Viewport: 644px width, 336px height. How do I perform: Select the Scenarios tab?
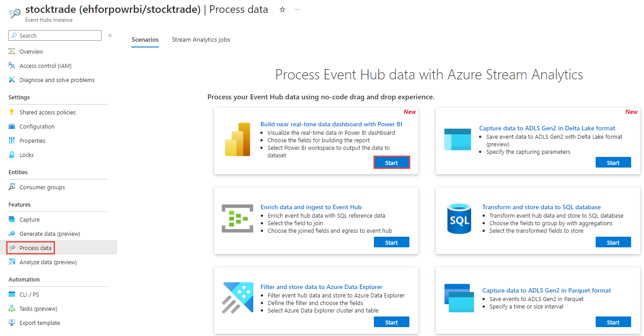click(x=145, y=39)
